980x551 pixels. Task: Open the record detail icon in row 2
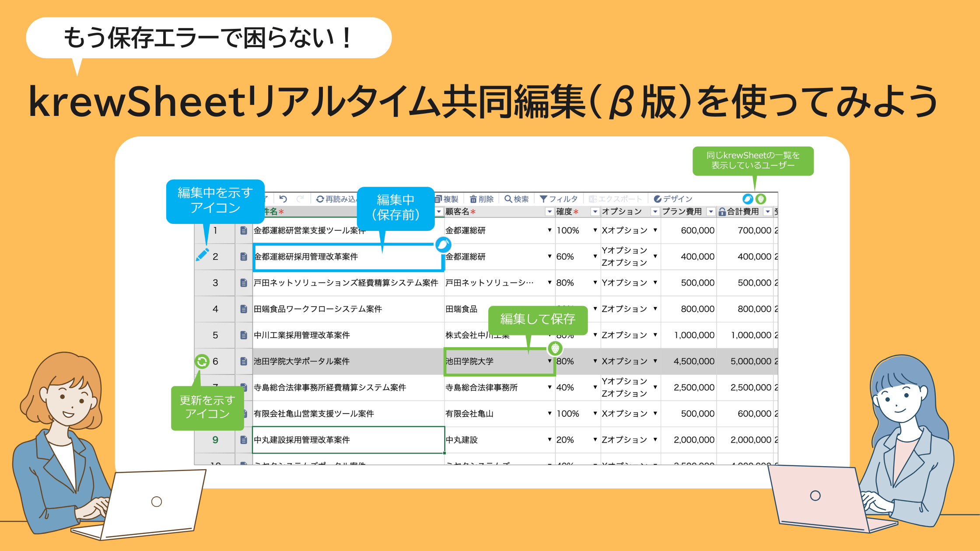pyautogui.click(x=244, y=257)
